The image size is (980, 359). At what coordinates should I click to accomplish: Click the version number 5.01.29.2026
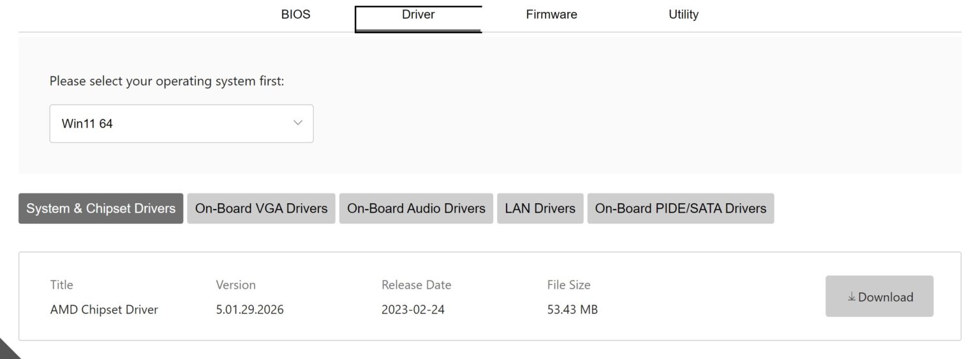(x=249, y=310)
